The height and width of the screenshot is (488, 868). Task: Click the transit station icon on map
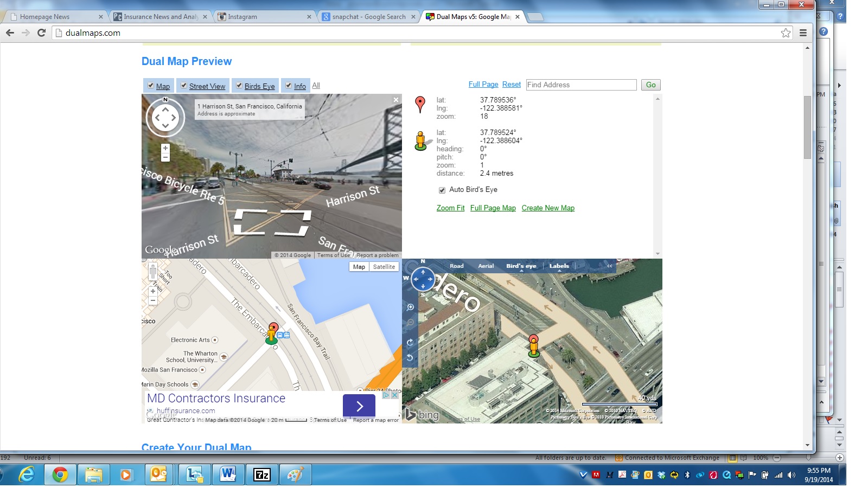283,335
